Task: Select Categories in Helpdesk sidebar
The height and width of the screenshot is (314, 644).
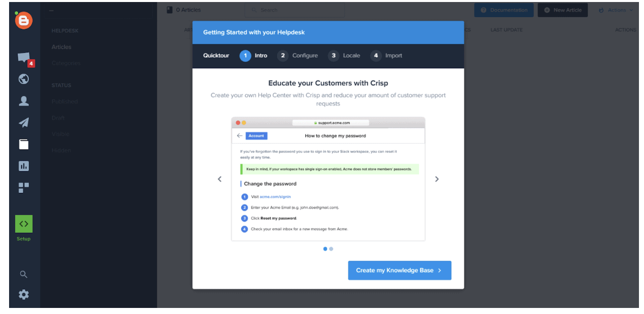Action: click(x=66, y=63)
